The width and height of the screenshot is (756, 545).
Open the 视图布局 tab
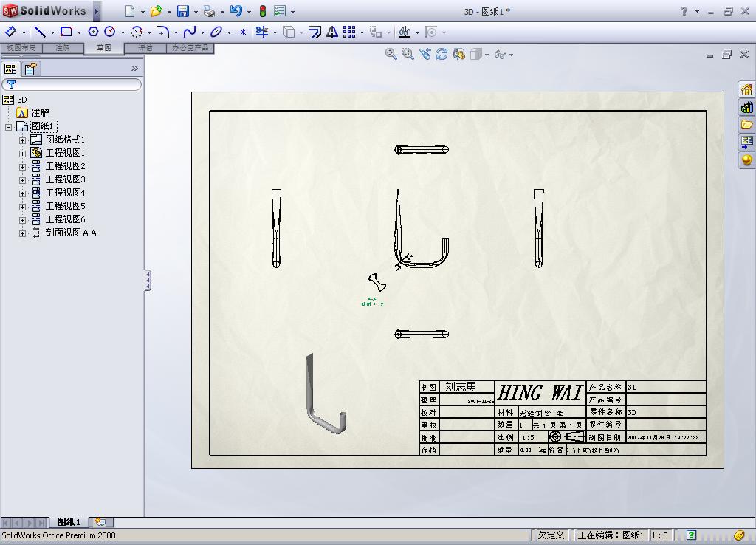coord(21,48)
